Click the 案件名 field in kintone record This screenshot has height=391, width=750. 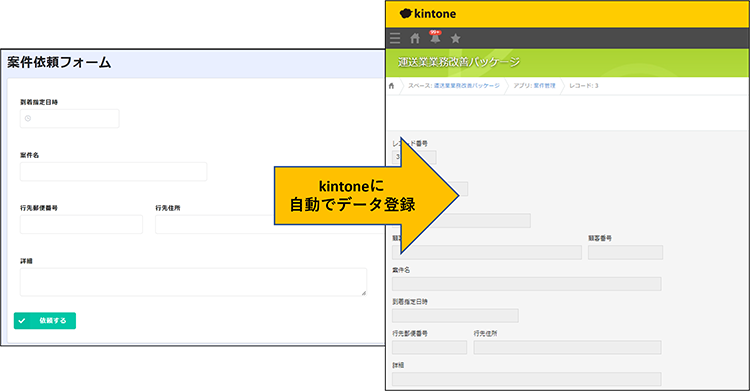pos(527,284)
